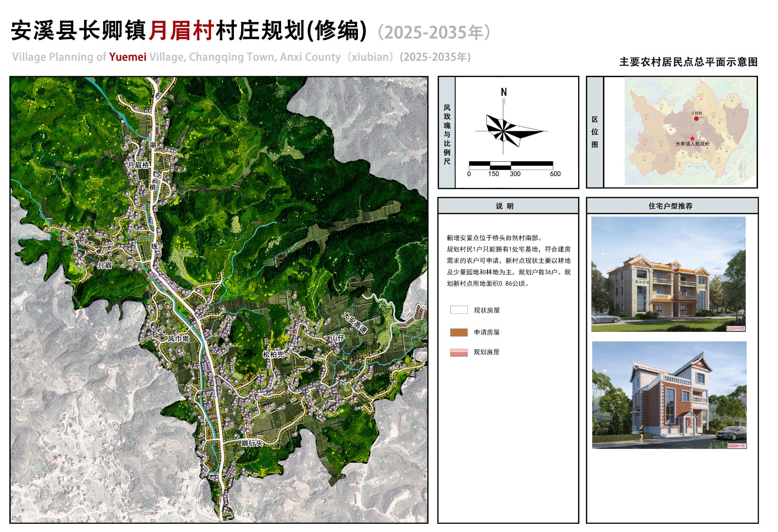Click the red 月眉村 text in title
Viewport: 778px width, 532px height.
(x=181, y=31)
